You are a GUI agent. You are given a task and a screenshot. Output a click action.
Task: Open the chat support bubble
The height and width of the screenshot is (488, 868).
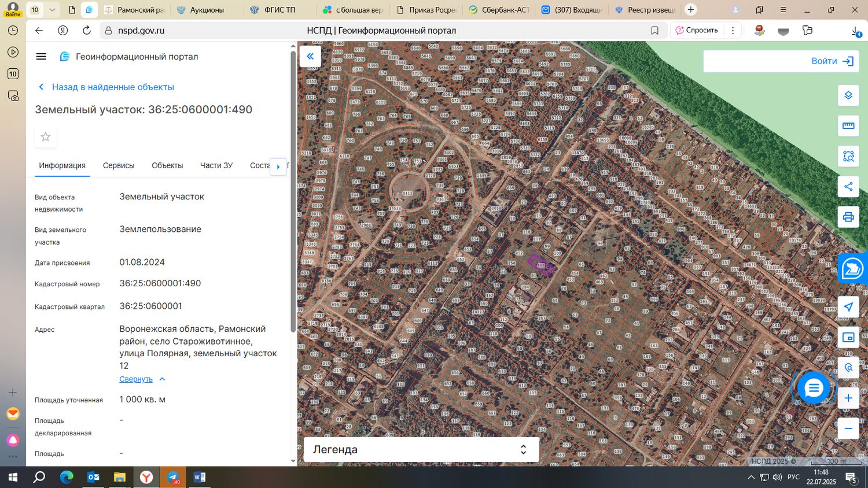click(x=813, y=387)
